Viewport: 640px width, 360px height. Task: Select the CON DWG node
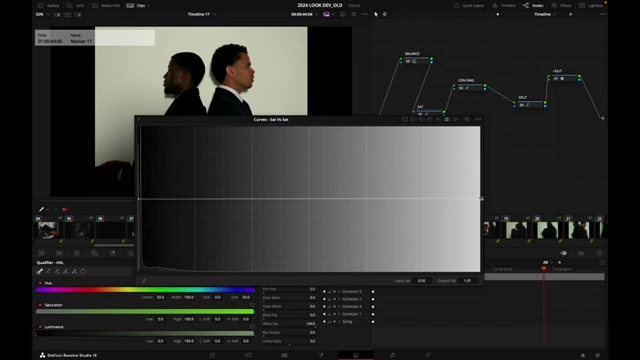[469, 87]
